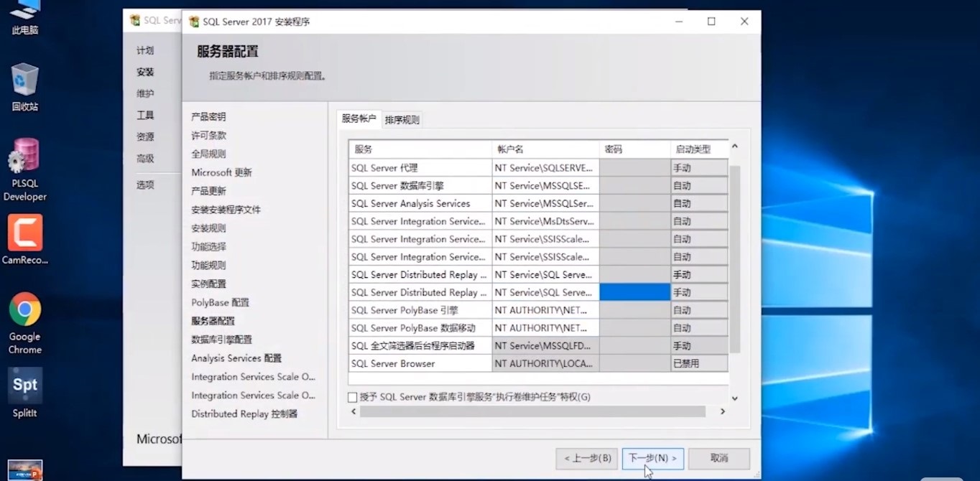
Task: Click the 实例配置 step
Action: (x=208, y=284)
